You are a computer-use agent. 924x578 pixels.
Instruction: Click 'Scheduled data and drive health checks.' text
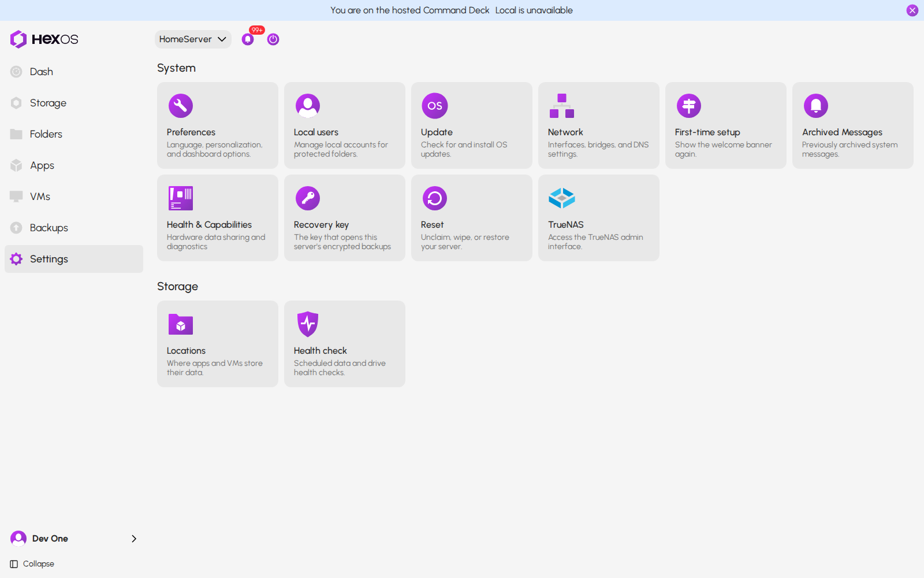pos(340,368)
